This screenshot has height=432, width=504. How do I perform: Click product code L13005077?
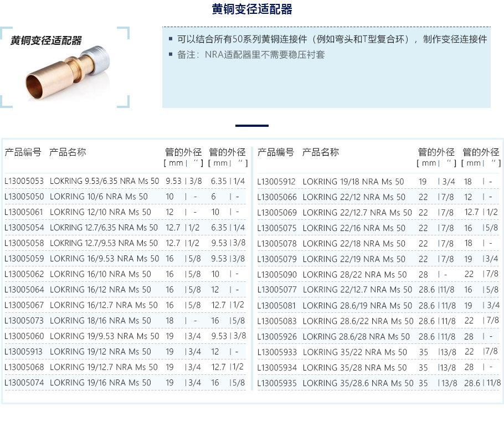point(277,290)
